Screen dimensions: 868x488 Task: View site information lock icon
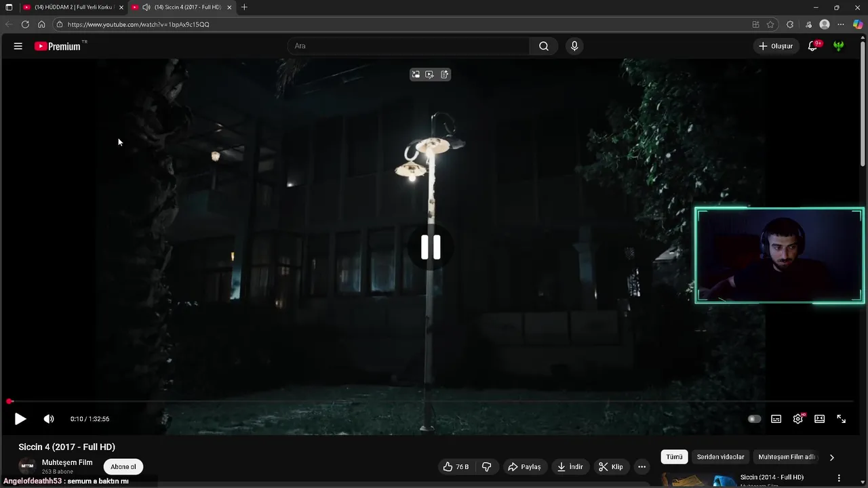60,24
